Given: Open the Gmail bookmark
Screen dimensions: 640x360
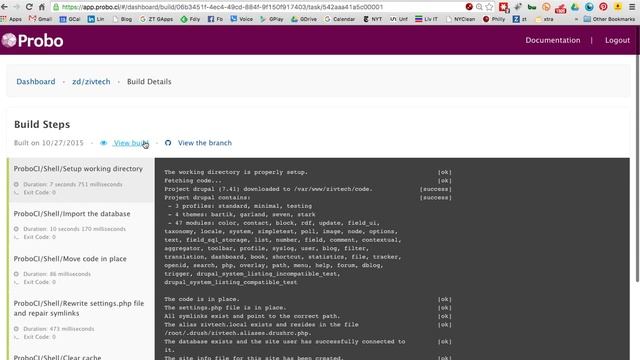Looking at the screenshot, I should pyautogui.click(x=40, y=19).
